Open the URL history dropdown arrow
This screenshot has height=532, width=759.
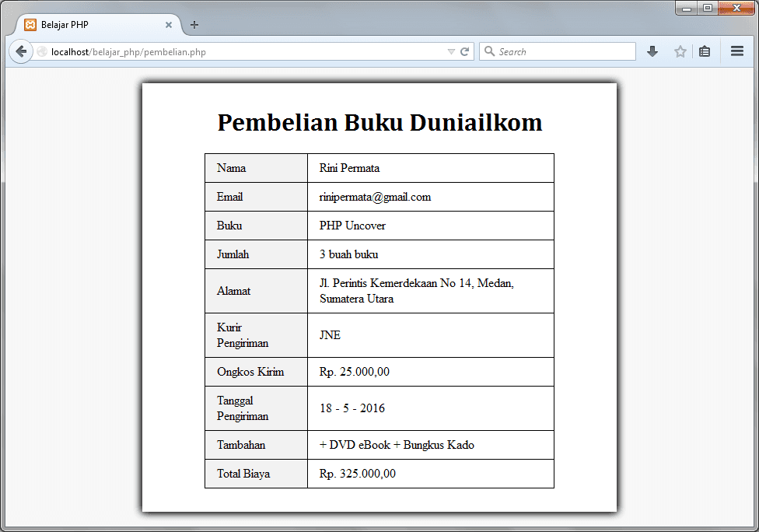[x=451, y=52]
